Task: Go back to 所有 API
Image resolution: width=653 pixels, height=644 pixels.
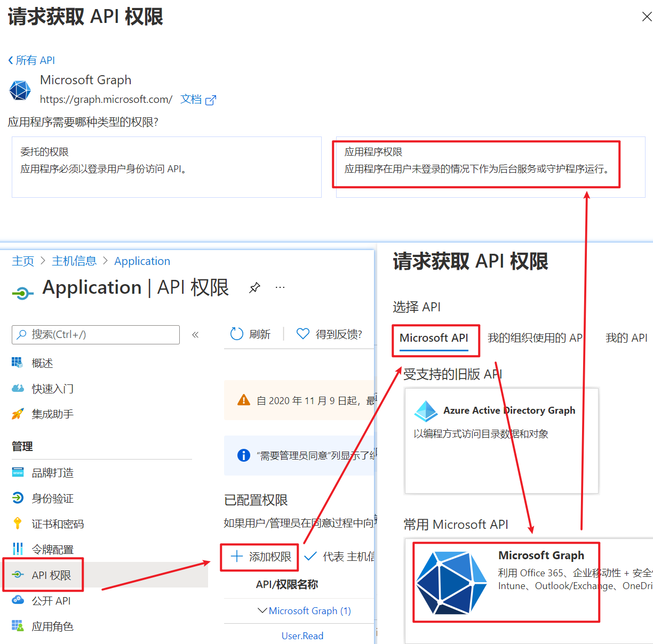Action: (x=31, y=60)
